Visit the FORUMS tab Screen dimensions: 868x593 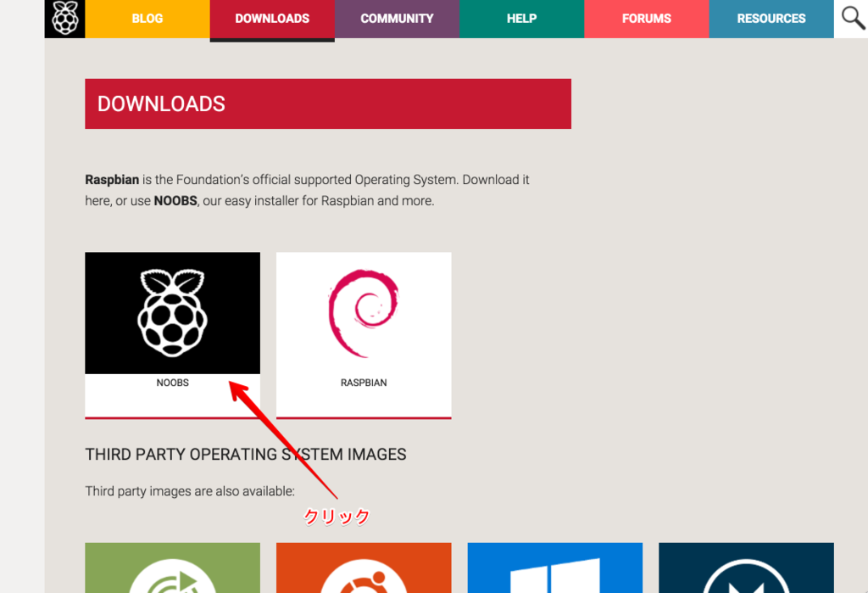click(x=647, y=19)
